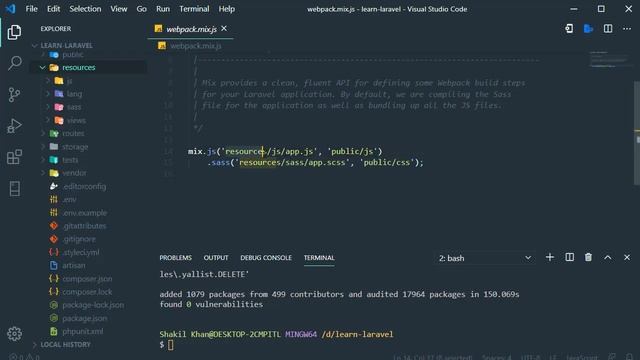This screenshot has height=360, width=640.
Task: Open the package.json file
Action: coord(84,318)
